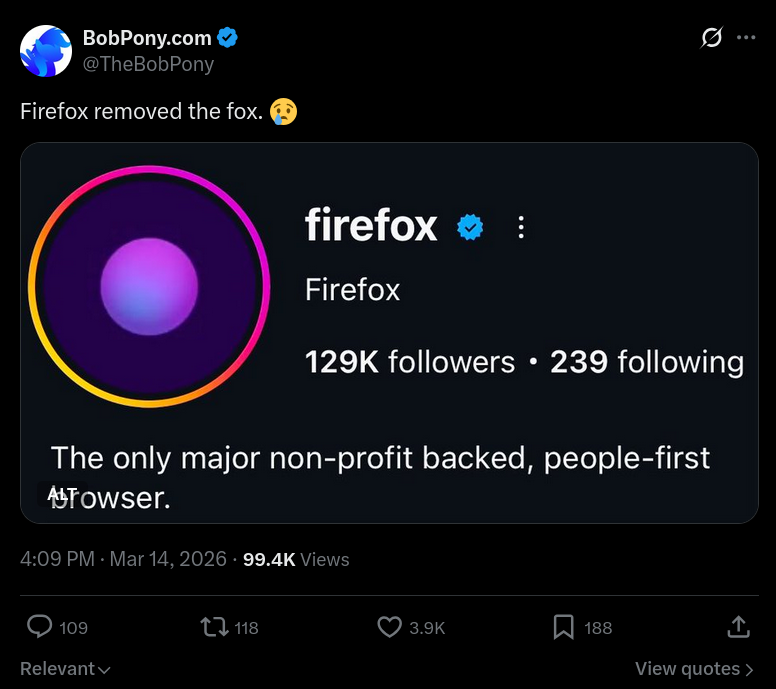Open the embedded Firefox profile screenshot
The height and width of the screenshot is (689, 776).
[x=389, y=332]
